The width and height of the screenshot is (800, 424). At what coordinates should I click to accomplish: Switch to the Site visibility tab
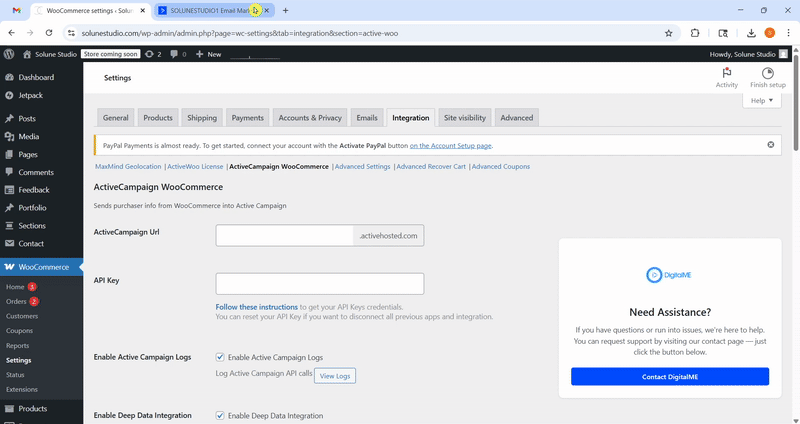[465, 117]
